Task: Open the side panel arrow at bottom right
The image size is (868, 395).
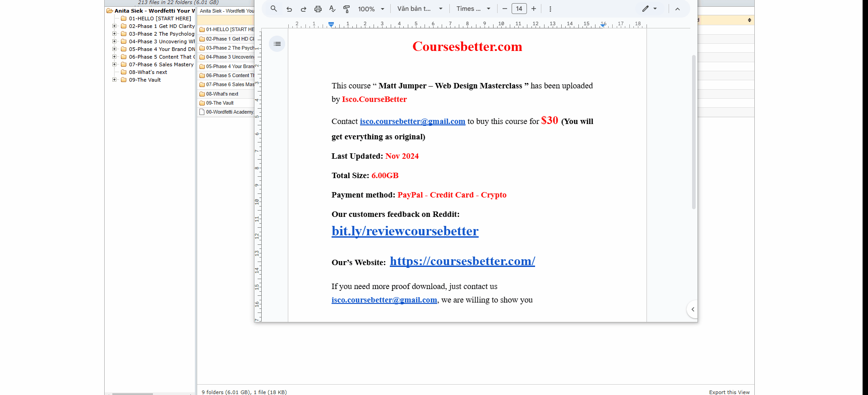Action: click(693, 309)
